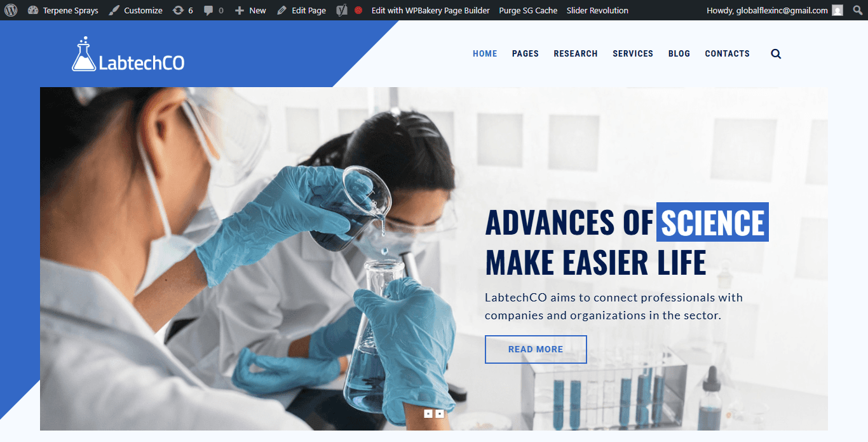Viewport: 868px width, 442px height.
Task: Click Edit with WPBakery Page Builder
Action: point(431,10)
